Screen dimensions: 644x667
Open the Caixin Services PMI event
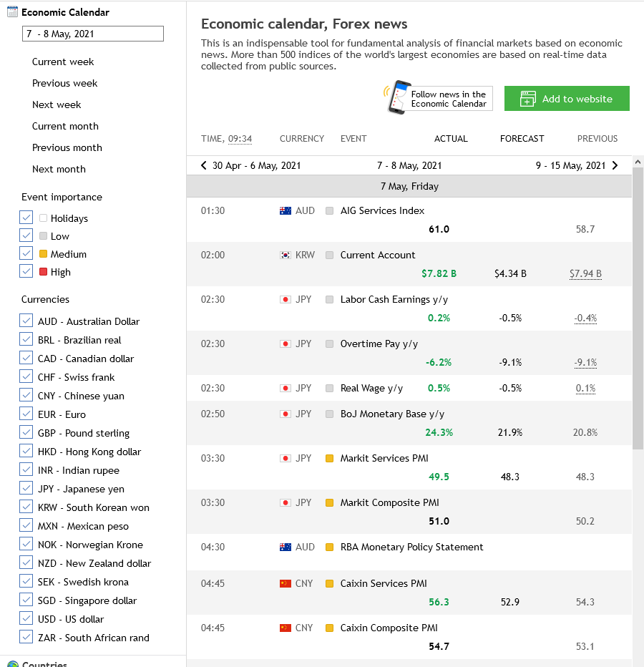click(x=384, y=583)
